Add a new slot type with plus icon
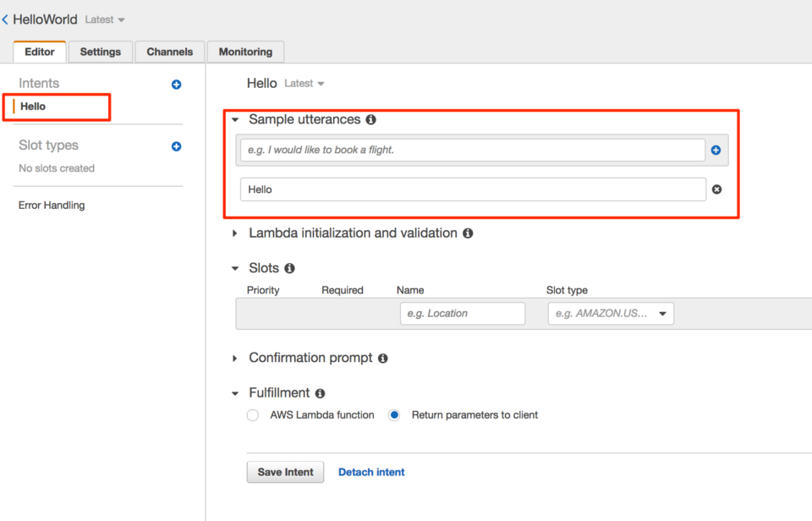Screen dimensions: 812x521 (176, 146)
